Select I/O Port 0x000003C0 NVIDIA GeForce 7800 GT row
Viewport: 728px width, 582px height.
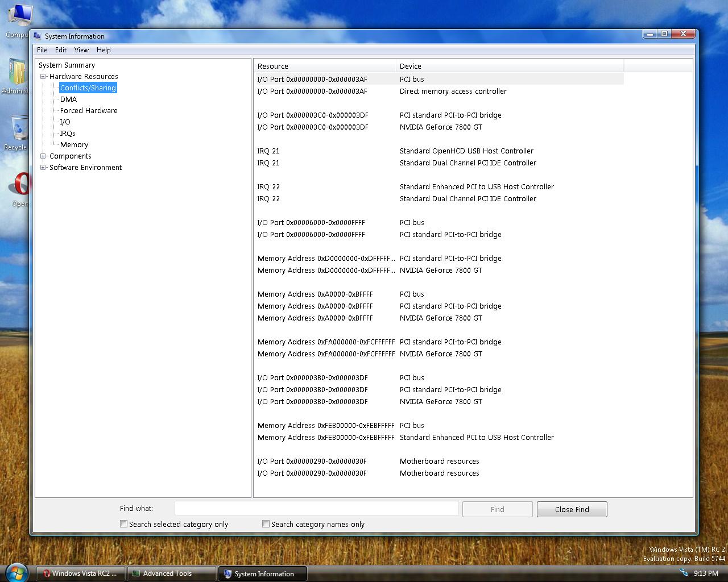[x=439, y=127]
